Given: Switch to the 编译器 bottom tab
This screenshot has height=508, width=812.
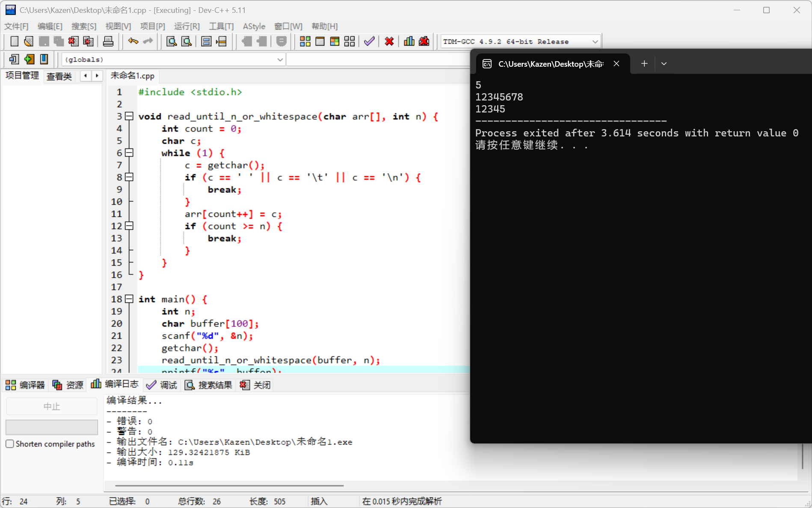Looking at the screenshot, I should [25, 385].
